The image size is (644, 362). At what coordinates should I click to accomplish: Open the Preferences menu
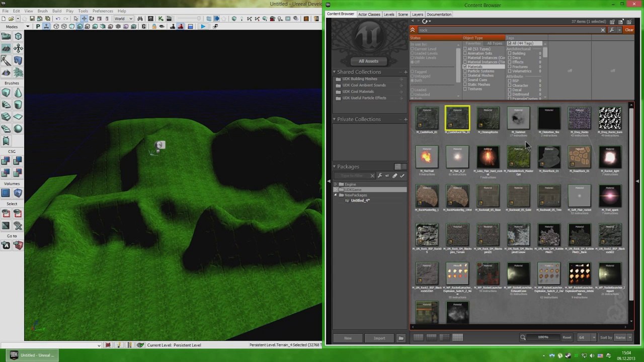point(103,11)
